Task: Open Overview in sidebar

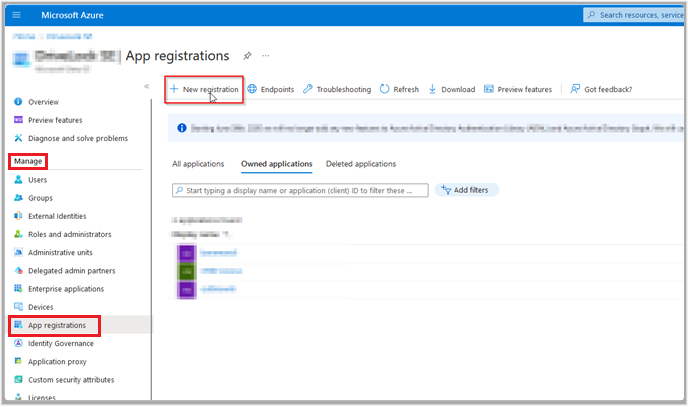Action: (x=43, y=102)
